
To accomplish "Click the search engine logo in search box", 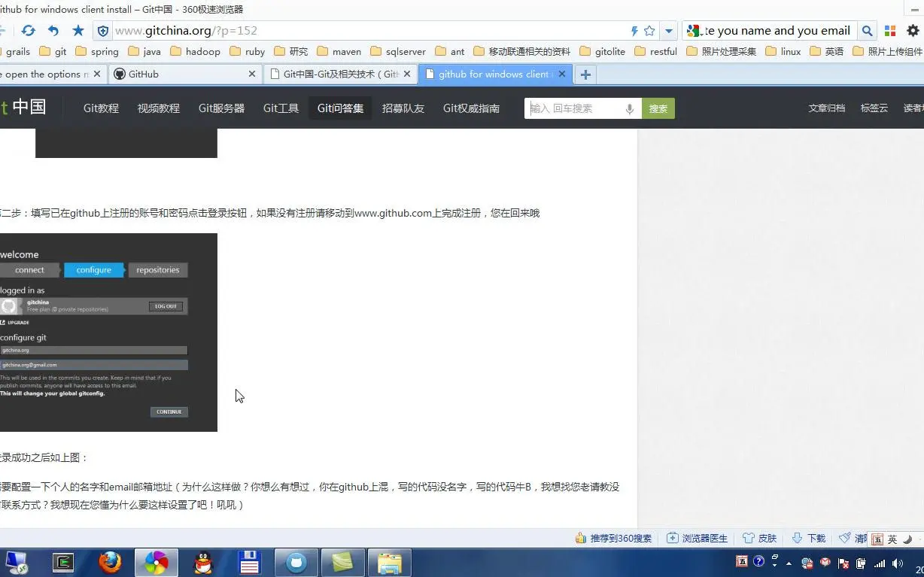I will click(694, 31).
